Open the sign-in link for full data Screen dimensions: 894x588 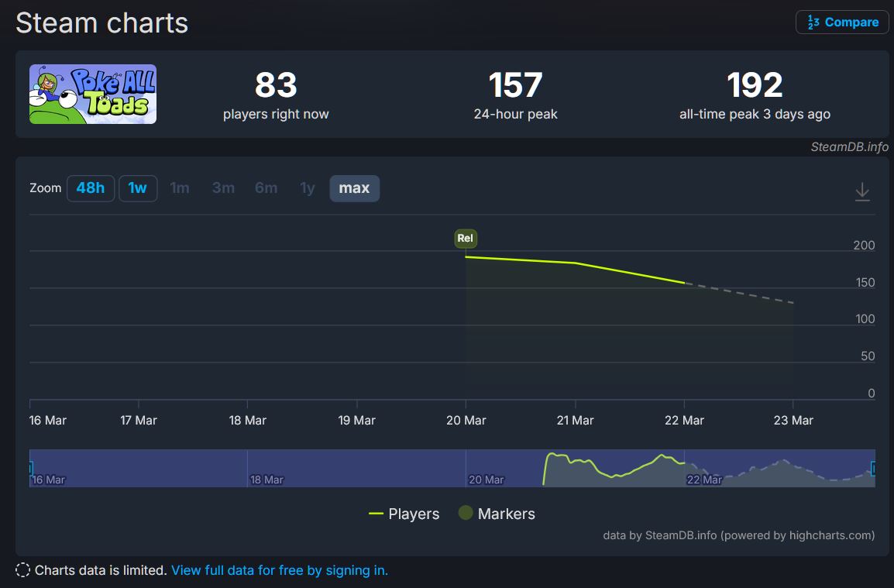click(280, 570)
